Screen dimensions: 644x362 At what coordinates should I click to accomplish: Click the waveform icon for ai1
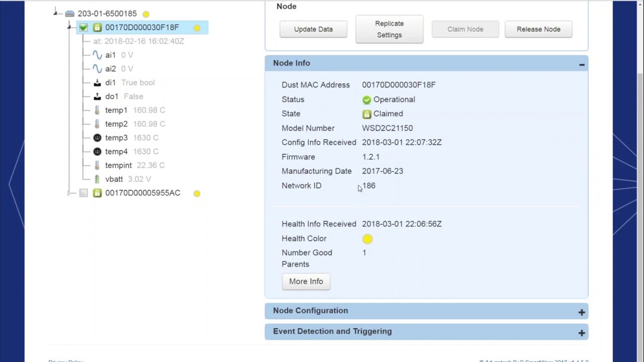pos(97,55)
